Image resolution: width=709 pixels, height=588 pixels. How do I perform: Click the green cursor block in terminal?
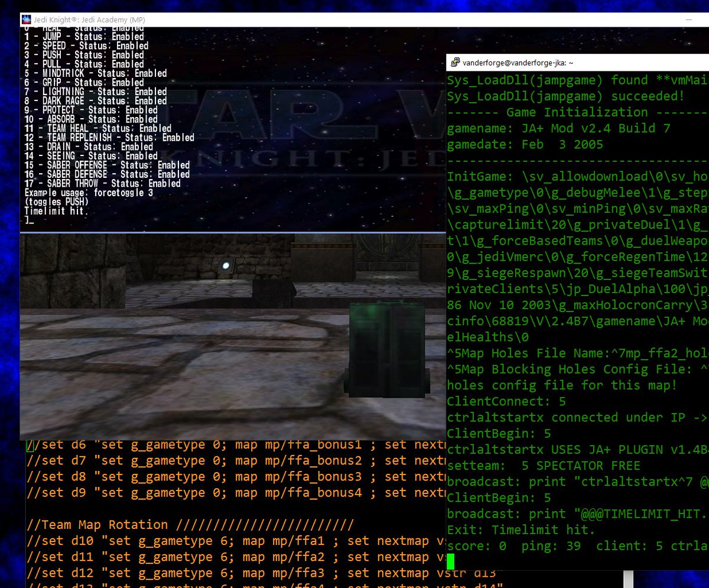tap(451, 561)
